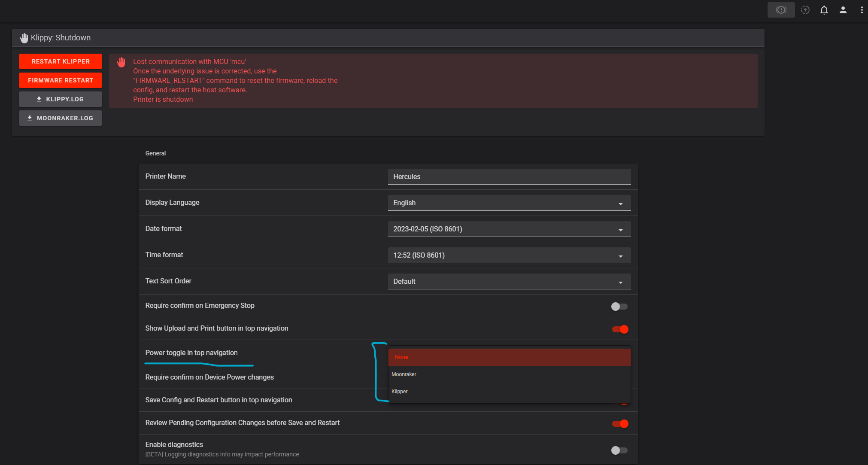This screenshot has width=868, height=465.
Task: Click the dashed-circle upload and print icon
Action: point(805,10)
